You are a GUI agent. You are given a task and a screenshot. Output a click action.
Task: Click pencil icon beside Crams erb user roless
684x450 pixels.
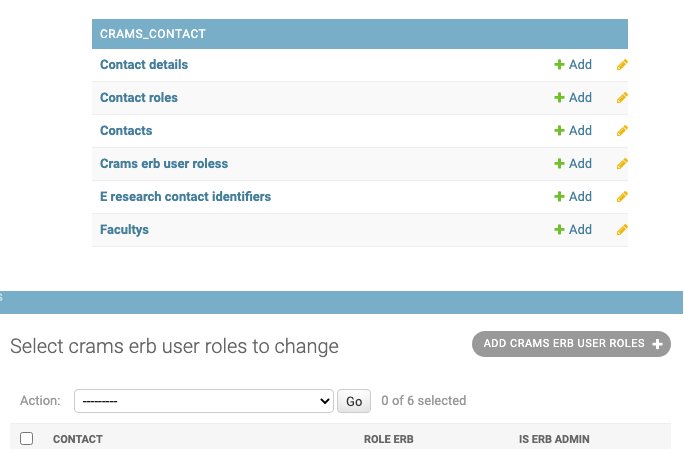pyautogui.click(x=622, y=164)
